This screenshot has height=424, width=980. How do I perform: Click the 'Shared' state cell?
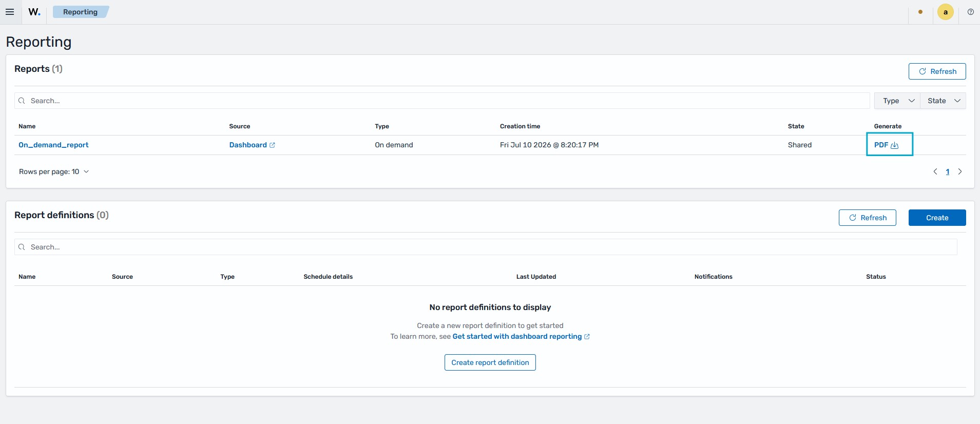(x=800, y=145)
